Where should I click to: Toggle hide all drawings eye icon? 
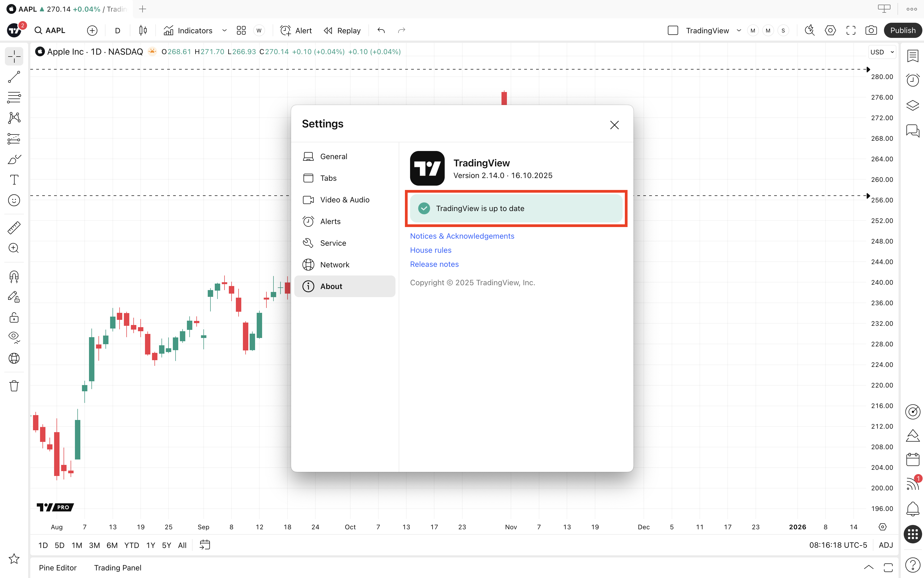point(14,336)
